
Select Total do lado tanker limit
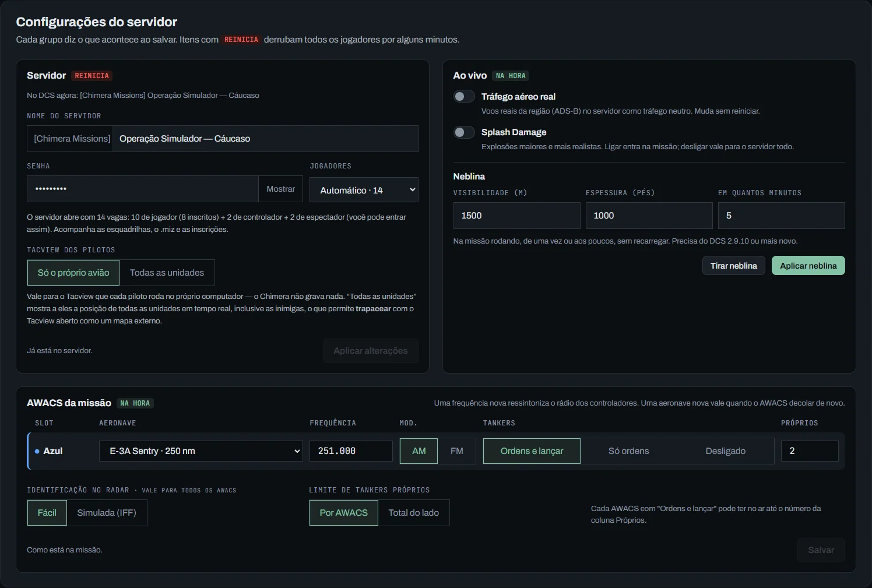(414, 513)
